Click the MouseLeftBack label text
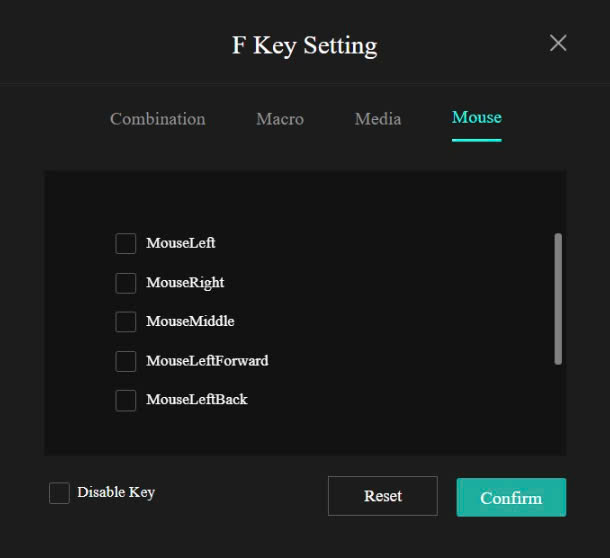The width and height of the screenshot is (610, 558). tap(197, 400)
